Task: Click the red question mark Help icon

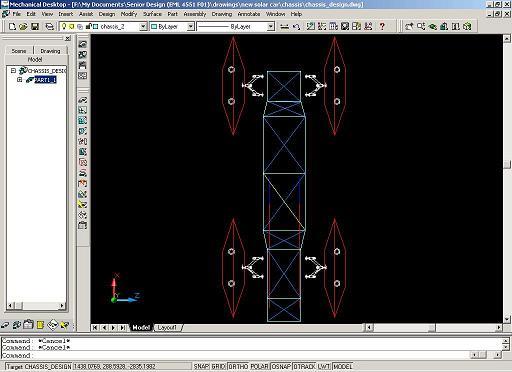Action: (x=382, y=26)
